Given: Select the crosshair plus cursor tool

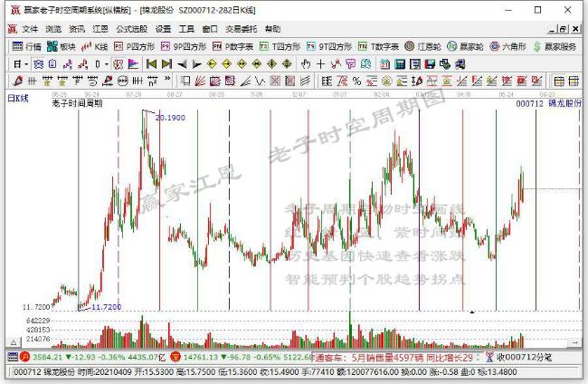Looking at the screenshot, I should click(x=320, y=64).
